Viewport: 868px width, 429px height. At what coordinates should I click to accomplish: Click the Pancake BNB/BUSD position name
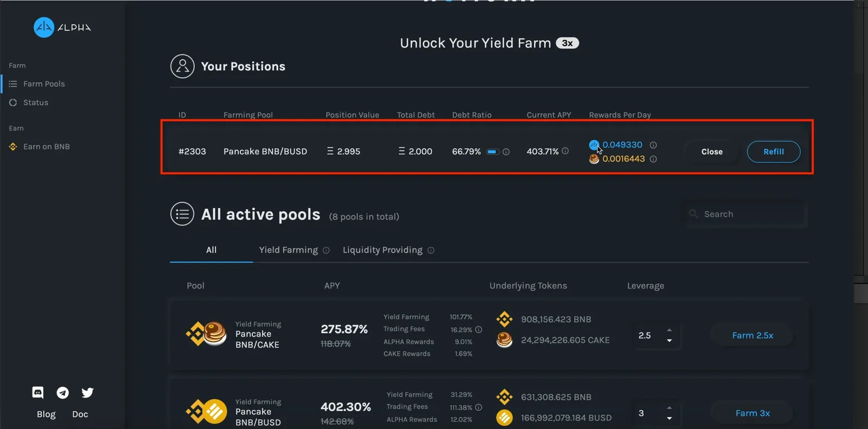pos(265,152)
